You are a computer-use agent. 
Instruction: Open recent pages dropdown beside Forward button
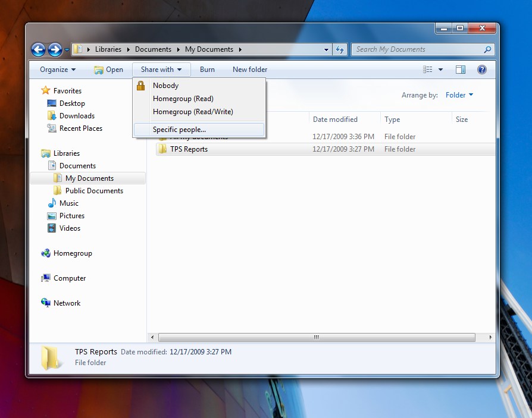click(x=67, y=50)
